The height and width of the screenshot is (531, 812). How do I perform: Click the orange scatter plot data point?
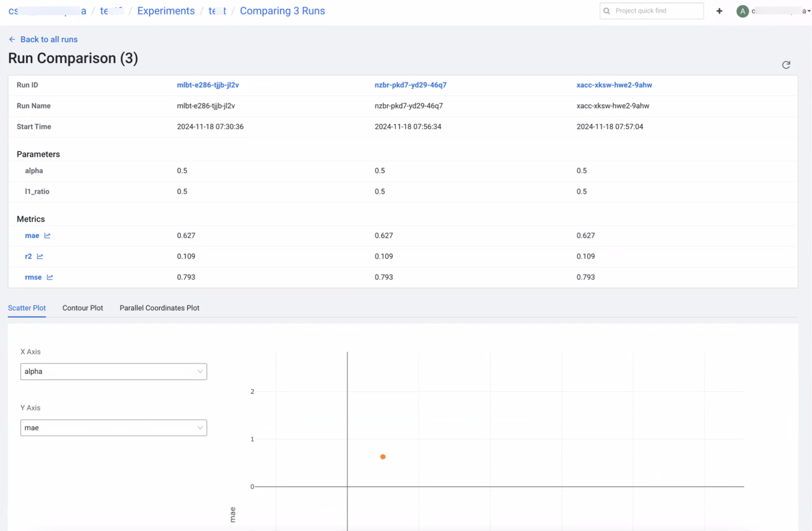point(383,457)
